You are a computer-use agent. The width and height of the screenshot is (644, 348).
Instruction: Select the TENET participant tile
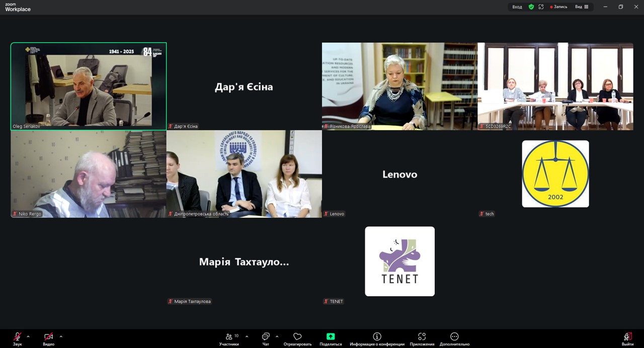(399, 262)
